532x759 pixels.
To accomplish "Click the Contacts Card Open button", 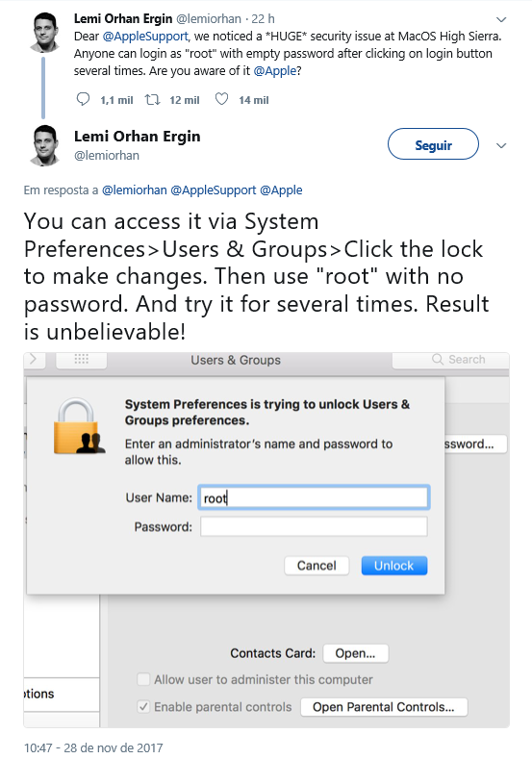I will coord(355,653).
